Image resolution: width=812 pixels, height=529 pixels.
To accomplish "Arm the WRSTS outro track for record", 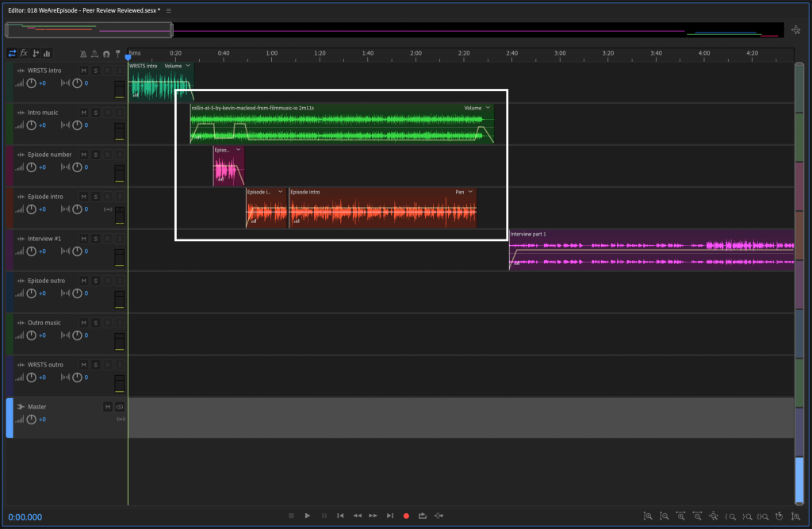I will (x=107, y=365).
